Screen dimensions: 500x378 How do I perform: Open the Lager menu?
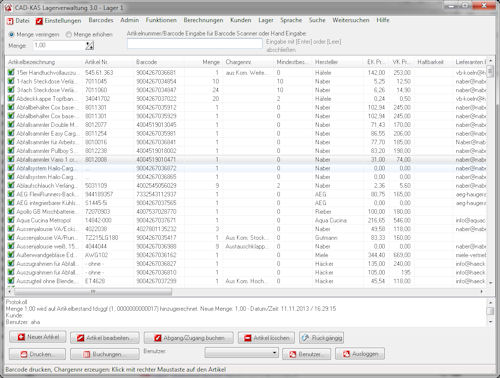[x=266, y=20]
